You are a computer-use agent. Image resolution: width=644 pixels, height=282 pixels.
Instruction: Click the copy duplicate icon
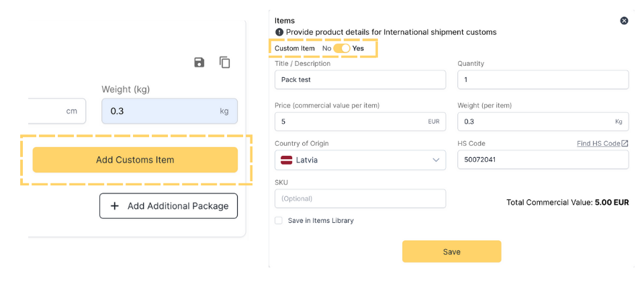click(225, 62)
